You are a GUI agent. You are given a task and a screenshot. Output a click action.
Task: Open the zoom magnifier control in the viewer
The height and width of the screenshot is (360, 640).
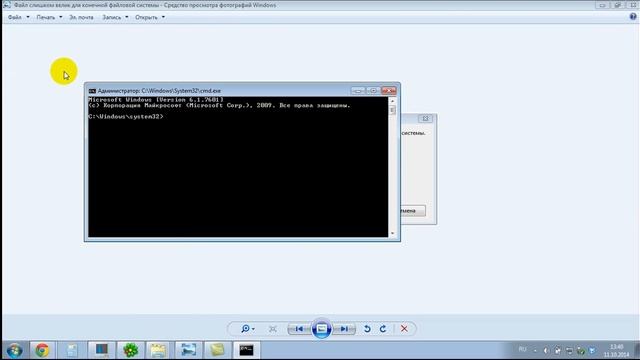click(247, 329)
